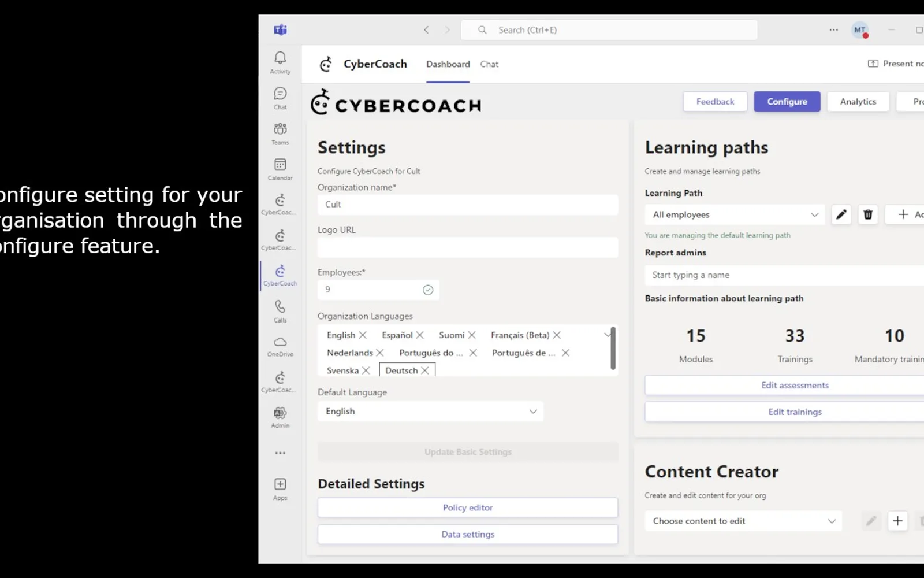Screen dimensions: 924x578
Task: Add new content with plus icon in Content Creator
Action: pyautogui.click(x=897, y=521)
